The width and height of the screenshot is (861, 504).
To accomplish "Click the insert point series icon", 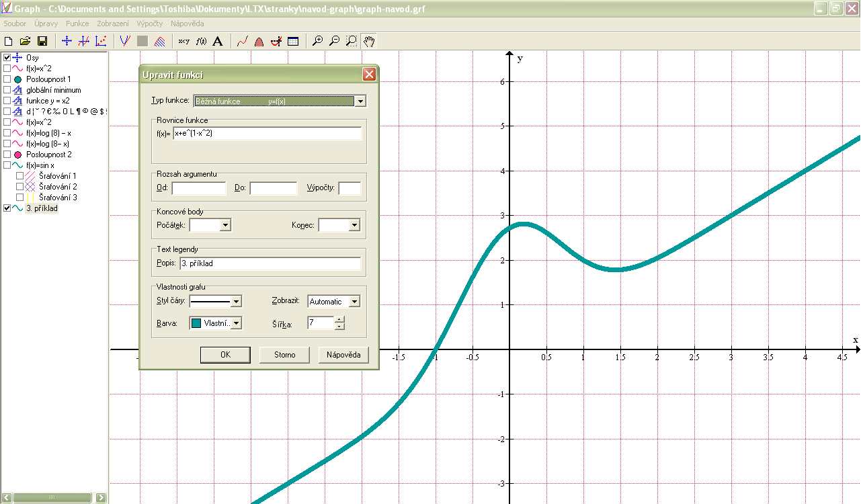I will pos(101,41).
